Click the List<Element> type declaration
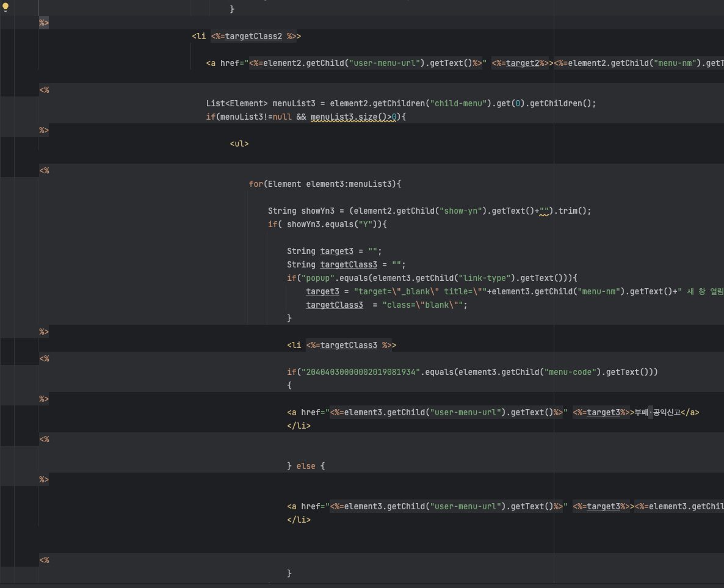The height and width of the screenshot is (588, 724). pyautogui.click(x=237, y=103)
